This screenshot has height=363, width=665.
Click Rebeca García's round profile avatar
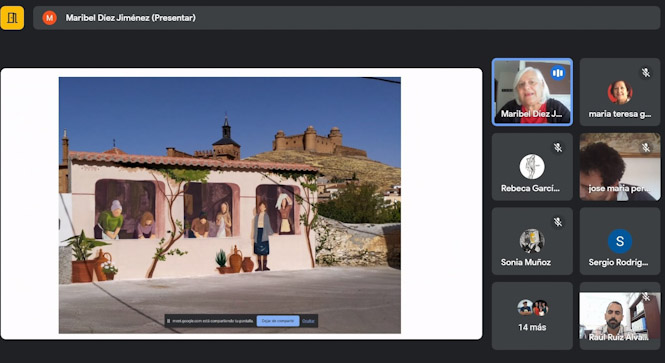[x=532, y=167]
